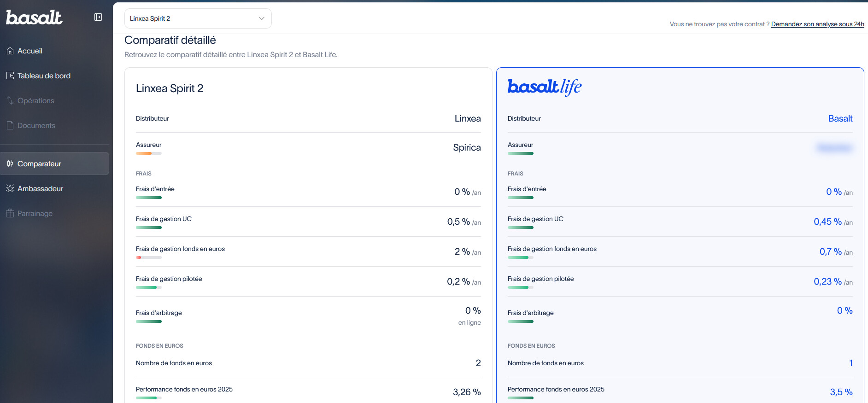
Task: Select the Comparateur menu item
Action: pos(54,164)
